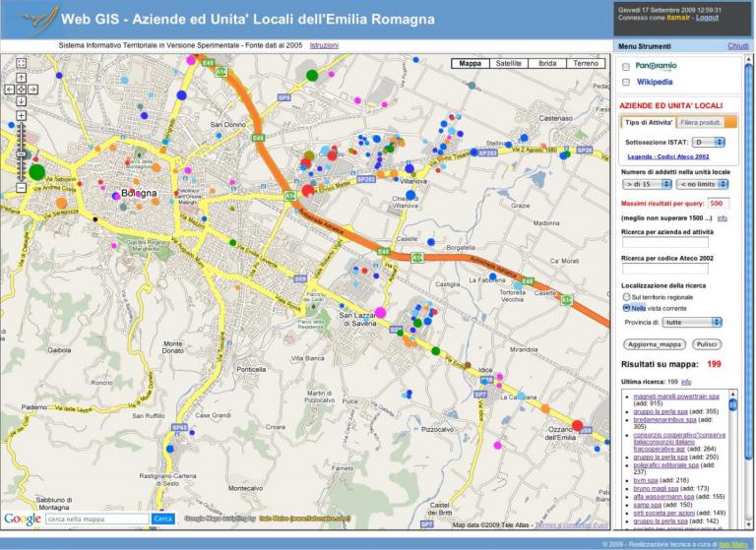The width and height of the screenshot is (756, 550).
Task: Click the center cross between pan arrows
Action: click(x=22, y=90)
